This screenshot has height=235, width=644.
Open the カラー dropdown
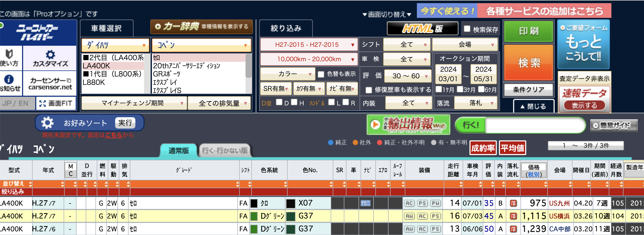click(x=287, y=74)
